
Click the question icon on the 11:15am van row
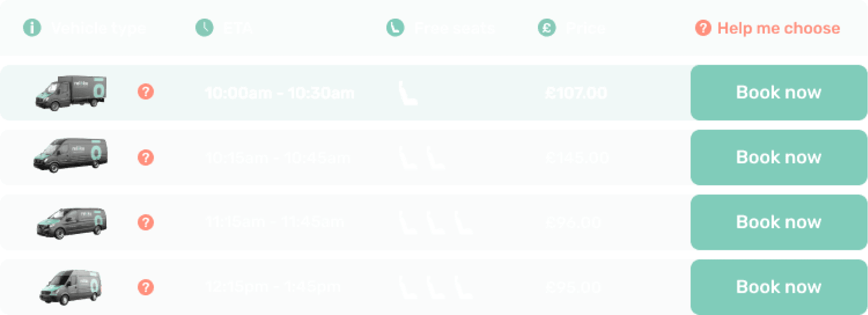pos(146,222)
